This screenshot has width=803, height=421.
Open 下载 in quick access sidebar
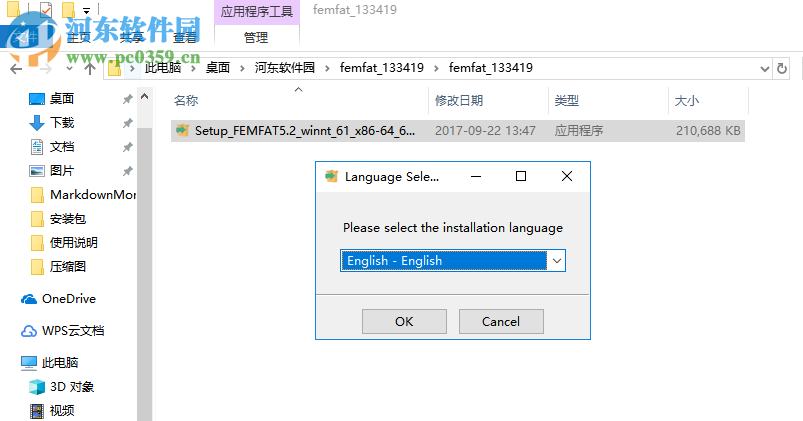coord(62,122)
